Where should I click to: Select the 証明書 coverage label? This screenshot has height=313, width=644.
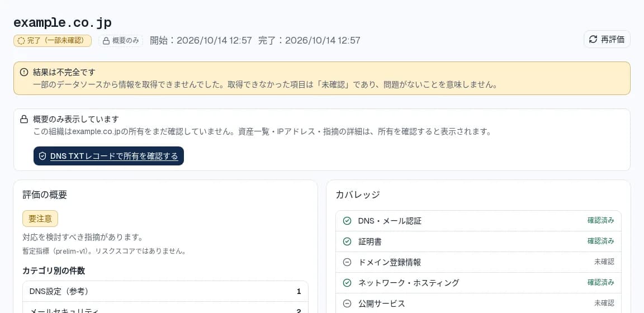tap(370, 241)
